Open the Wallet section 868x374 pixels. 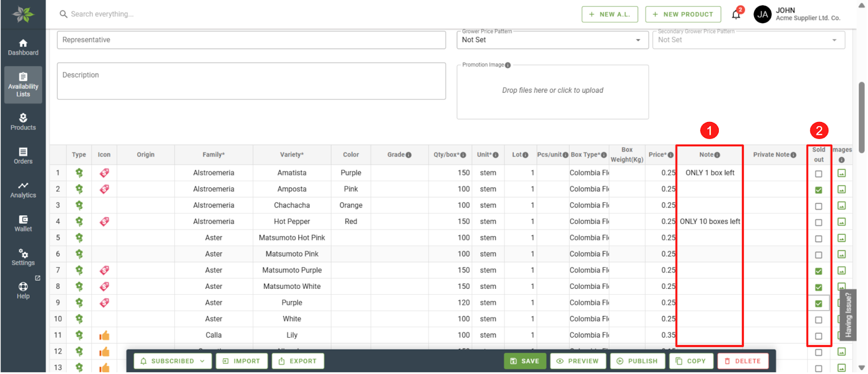point(23,223)
